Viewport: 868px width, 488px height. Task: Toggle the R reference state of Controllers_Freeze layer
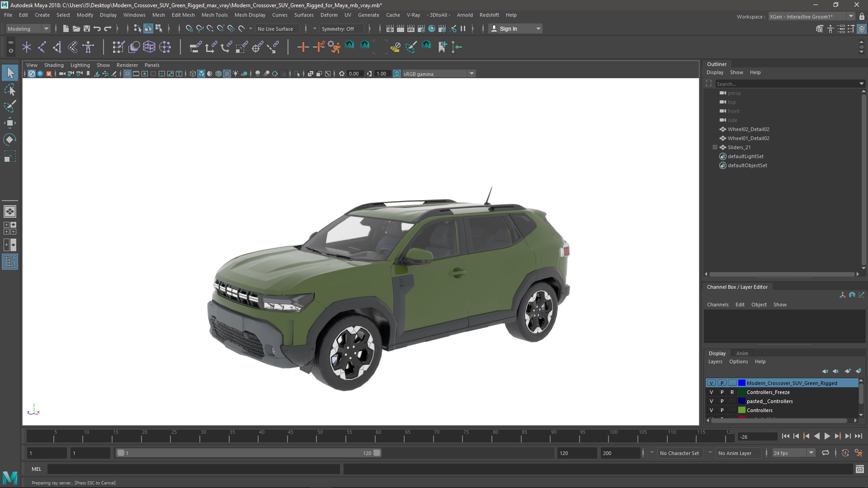(732, 392)
